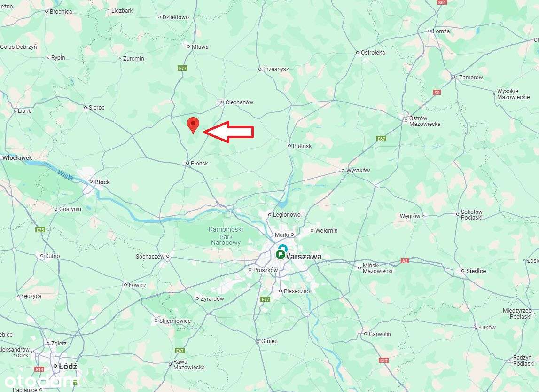Click the Siedlce city label
539x392 pixels.
476,271
